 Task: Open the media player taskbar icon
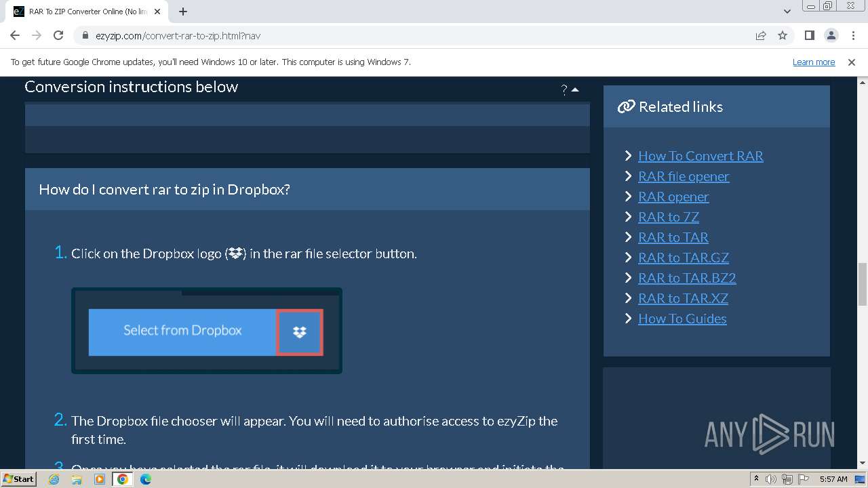point(100,479)
